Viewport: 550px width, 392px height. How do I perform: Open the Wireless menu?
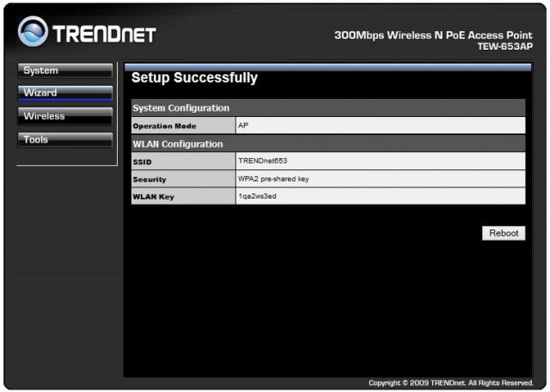64,116
